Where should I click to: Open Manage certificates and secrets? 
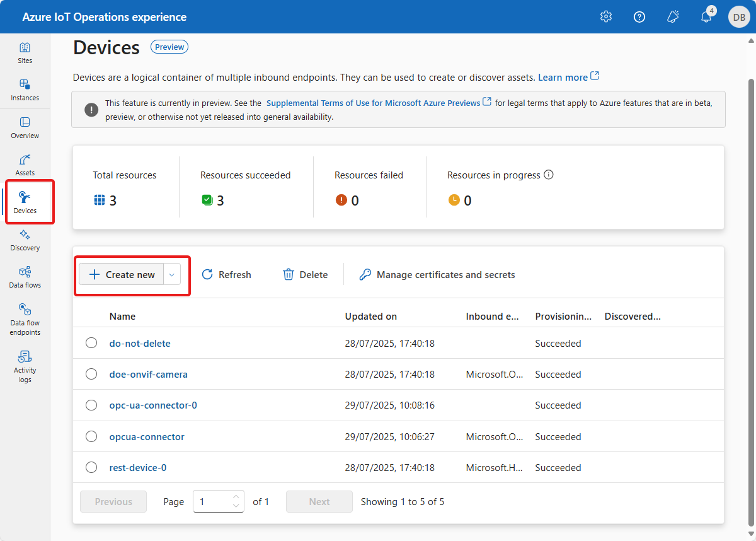click(x=437, y=274)
